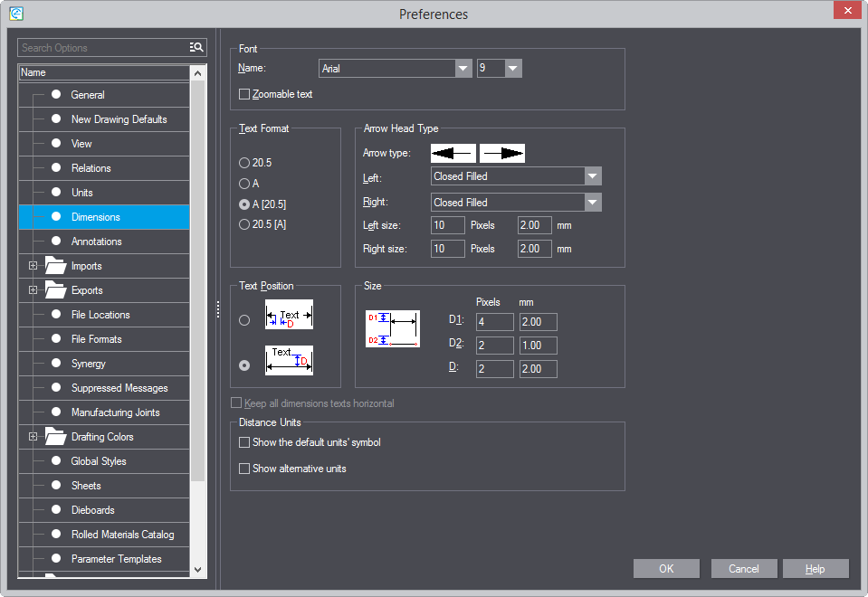The height and width of the screenshot is (597, 868).
Task: Click the Cancel button
Action: coord(744,569)
